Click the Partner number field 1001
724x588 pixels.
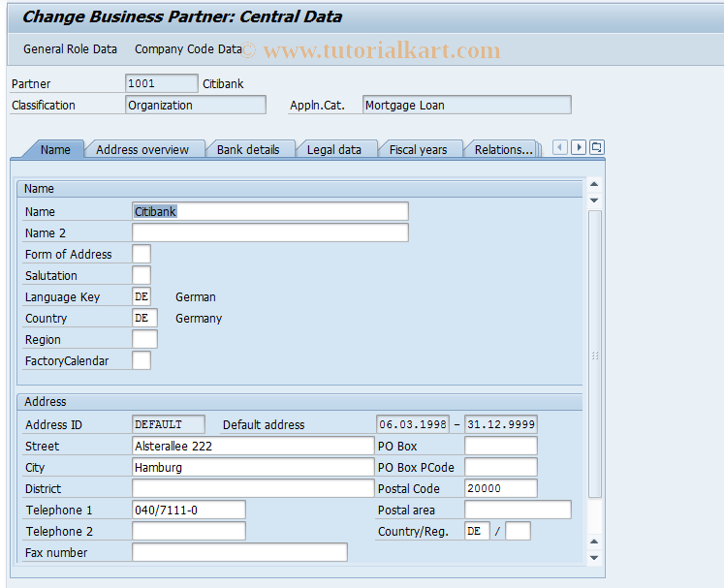162,83
